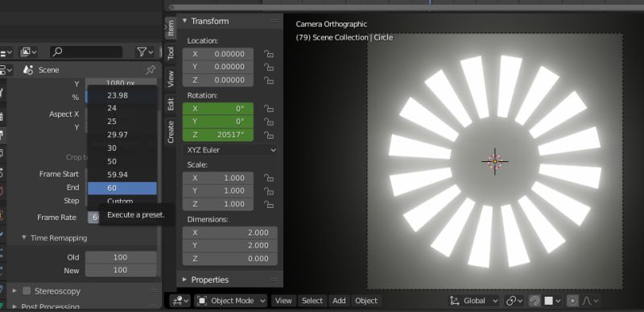Open the snapping options dropdown
The image size is (644, 312).
pyautogui.click(x=551, y=301)
